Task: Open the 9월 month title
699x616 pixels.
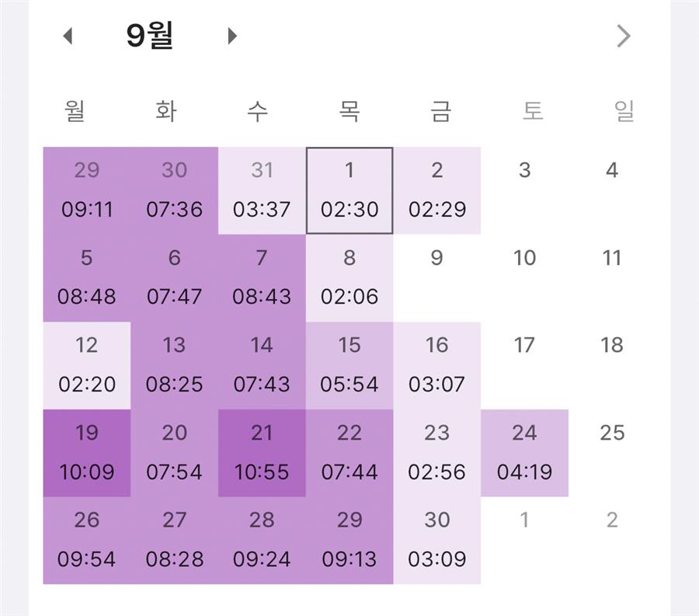Action: pyautogui.click(x=150, y=37)
